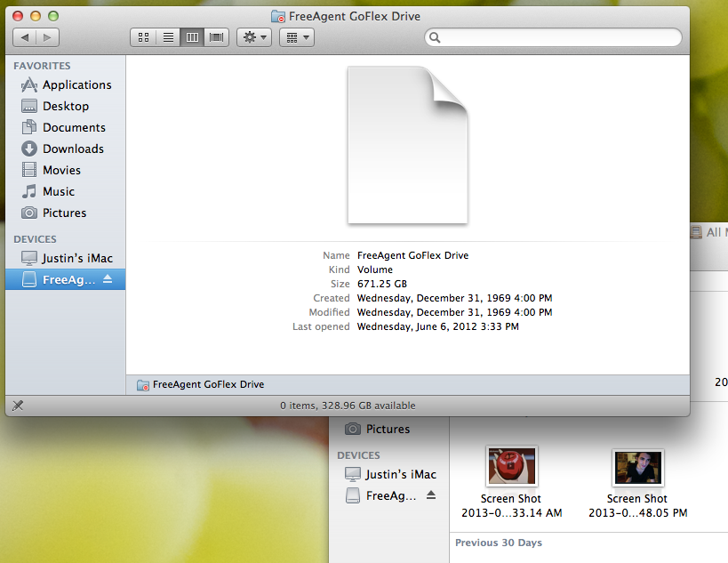Click the iMac monitor icon in front window

point(29,258)
